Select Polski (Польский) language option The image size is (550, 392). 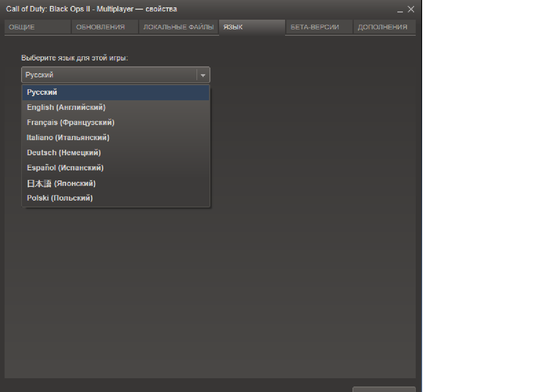115,198
